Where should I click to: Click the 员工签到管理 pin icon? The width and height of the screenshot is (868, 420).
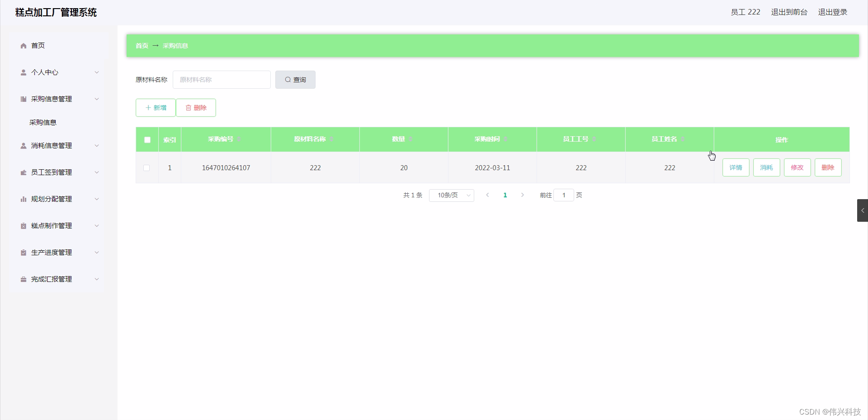click(23, 172)
